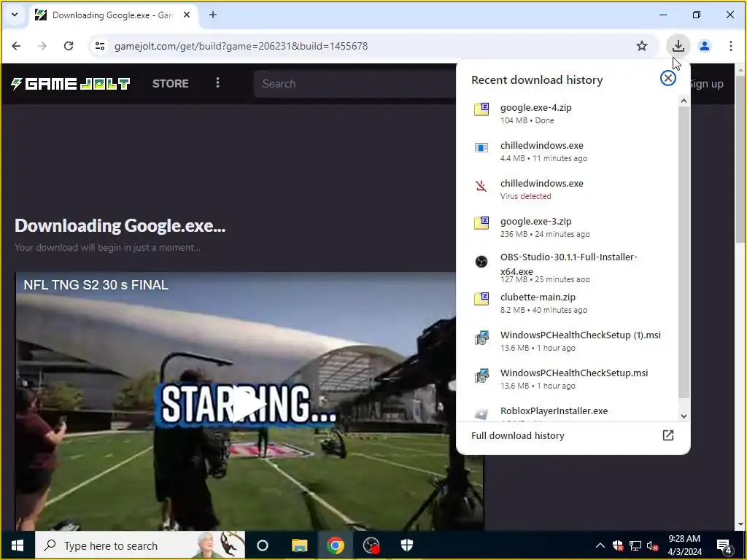This screenshot has width=747, height=560.
Task: Open the Windows Start menu
Action: point(18,545)
